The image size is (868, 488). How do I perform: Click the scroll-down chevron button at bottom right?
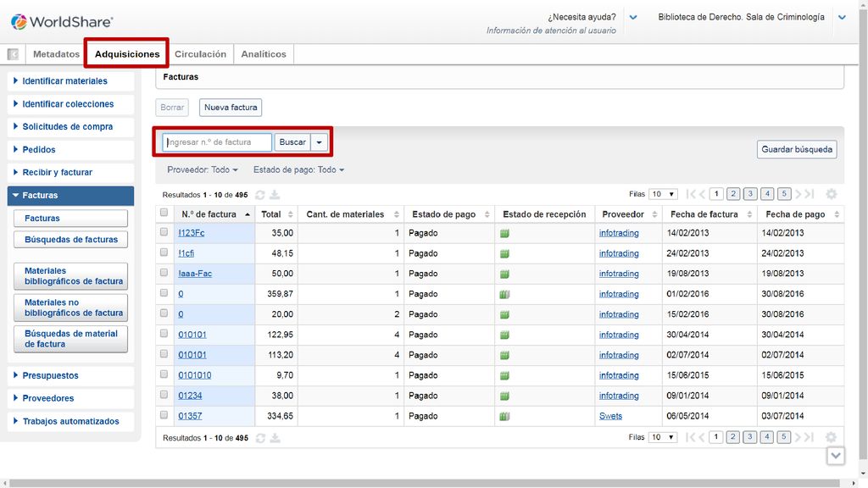point(835,456)
